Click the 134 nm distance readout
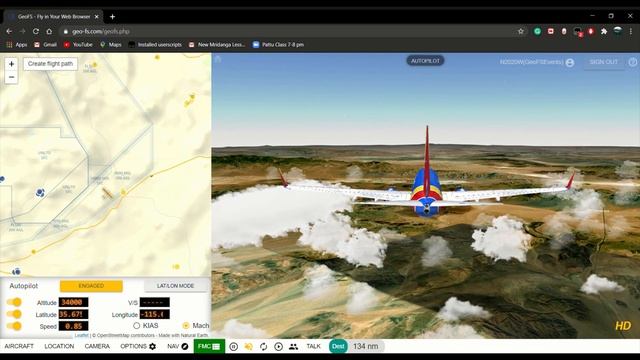 (x=366, y=346)
